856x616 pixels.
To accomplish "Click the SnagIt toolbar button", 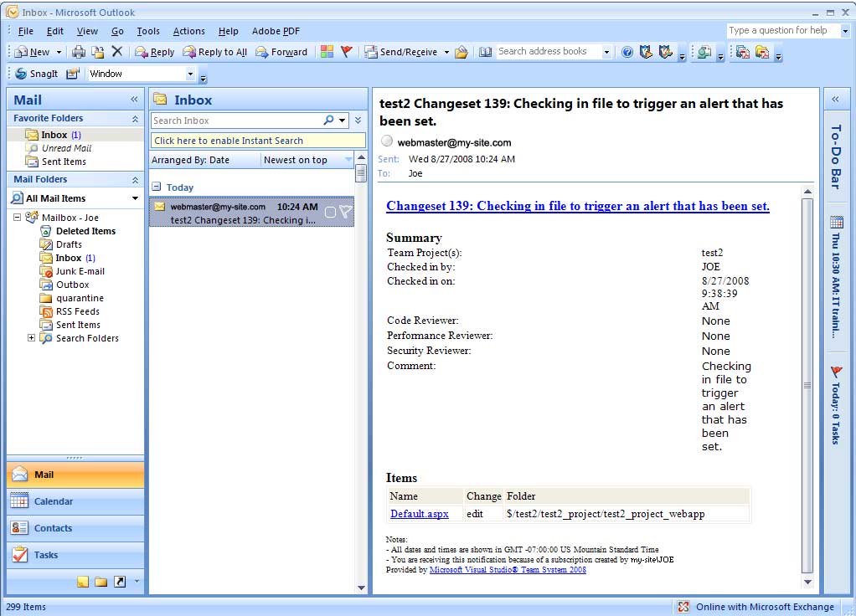I will click(x=37, y=74).
